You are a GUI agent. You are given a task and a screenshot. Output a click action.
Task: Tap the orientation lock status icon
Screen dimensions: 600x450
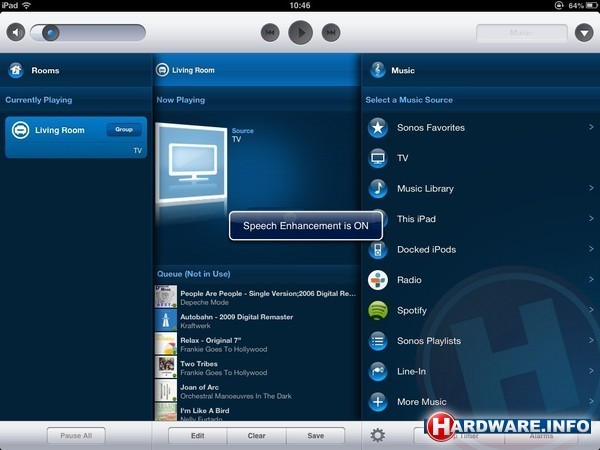pyautogui.click(x=559, y=5)
